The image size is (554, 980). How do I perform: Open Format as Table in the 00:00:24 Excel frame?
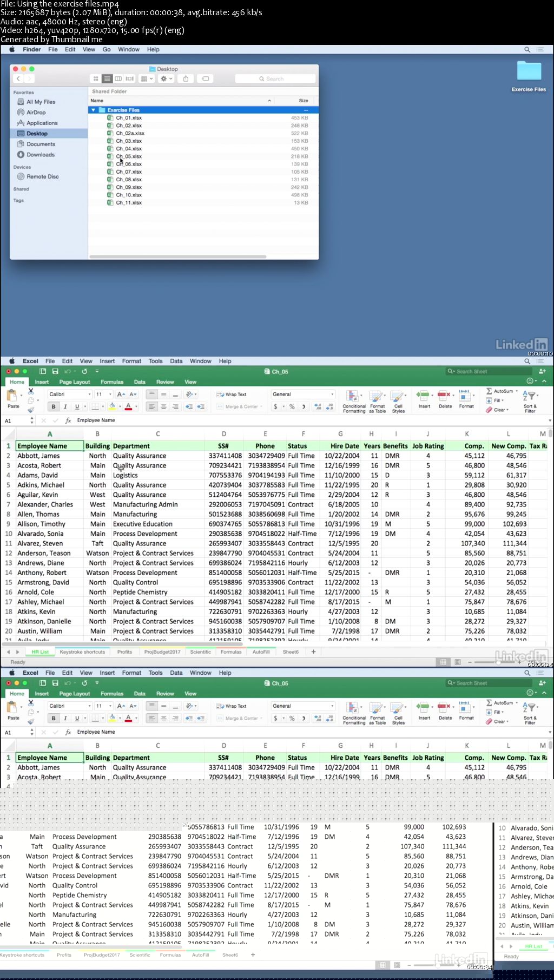pos(378,401)
